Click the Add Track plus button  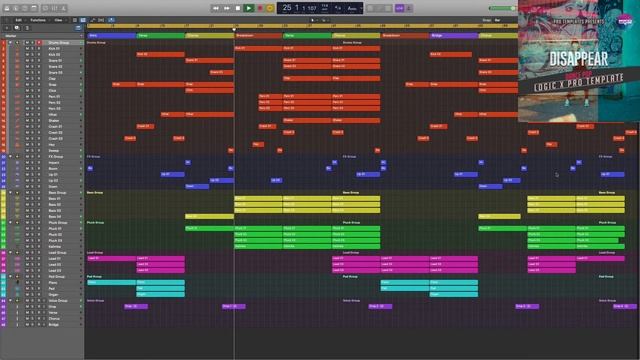click(x=7, y=28)
